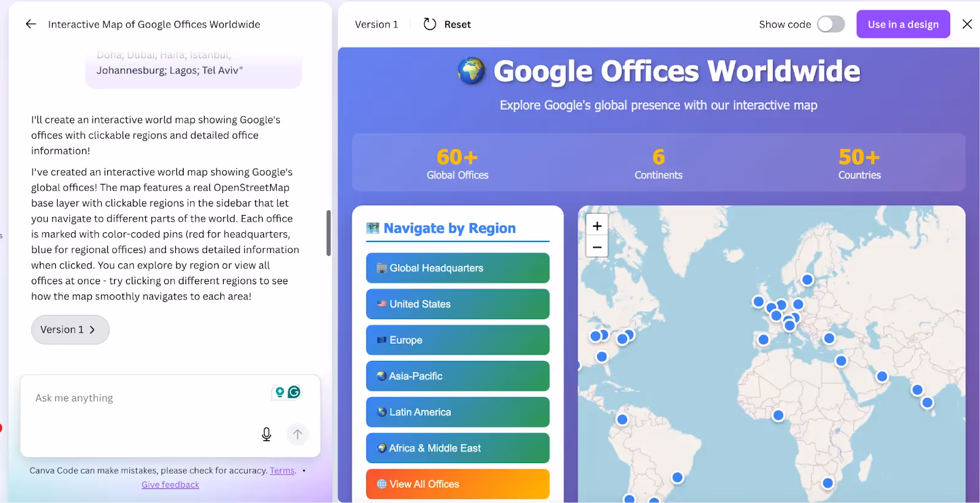Click the Reset text button
Screen dimensions: 980x503
pos(458,25)
